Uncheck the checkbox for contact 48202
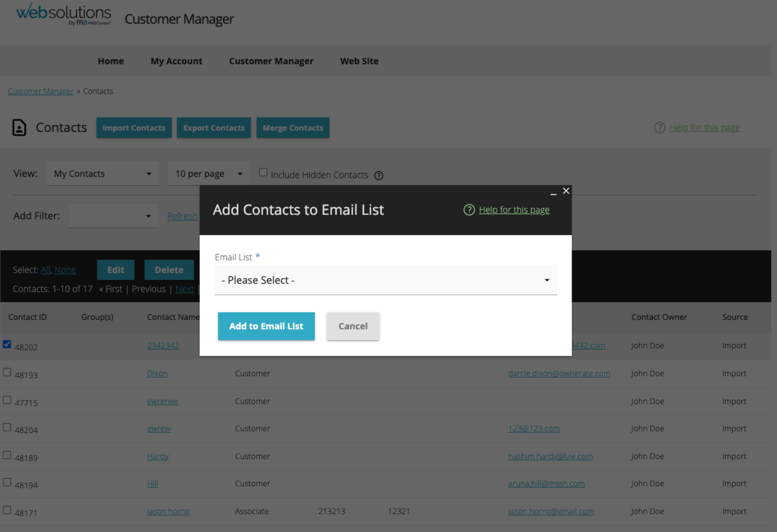 point(7,344)
